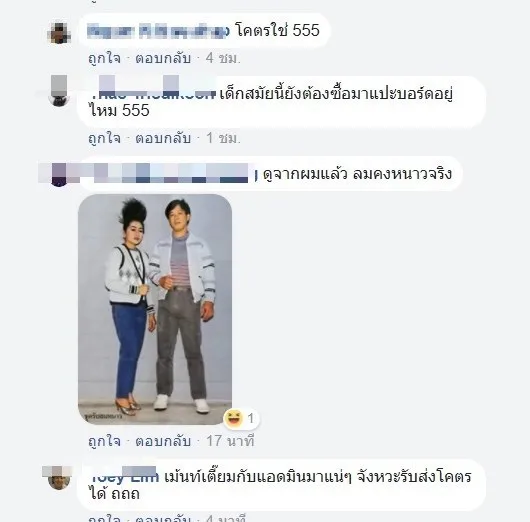The image size is (530, 522).
Task: Select the 'ดูจากผมแล้ว ลมคงหนาวจริง' comment bubble
Action: tap(270, 174)
